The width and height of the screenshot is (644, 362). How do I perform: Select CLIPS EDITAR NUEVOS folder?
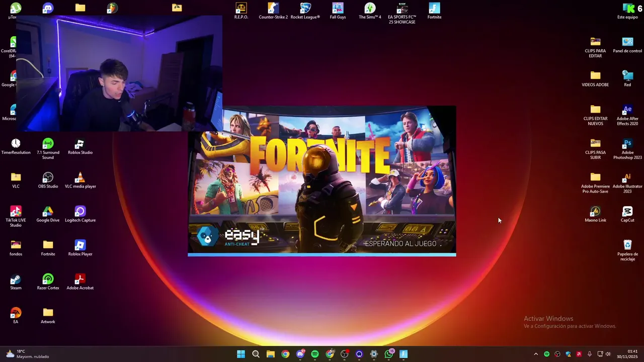[595, 115]
